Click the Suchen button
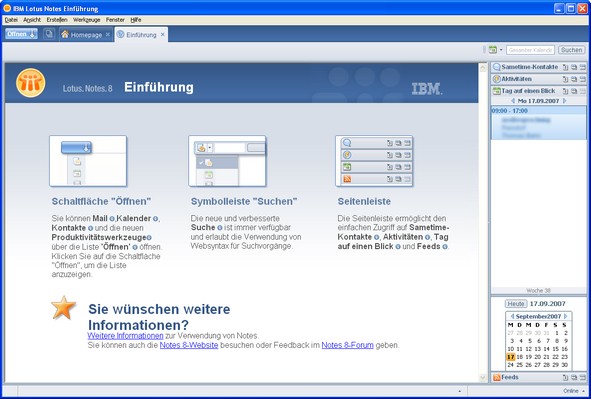Image resolution: width=591 pixels, height=399 pixels. point(571,50)
